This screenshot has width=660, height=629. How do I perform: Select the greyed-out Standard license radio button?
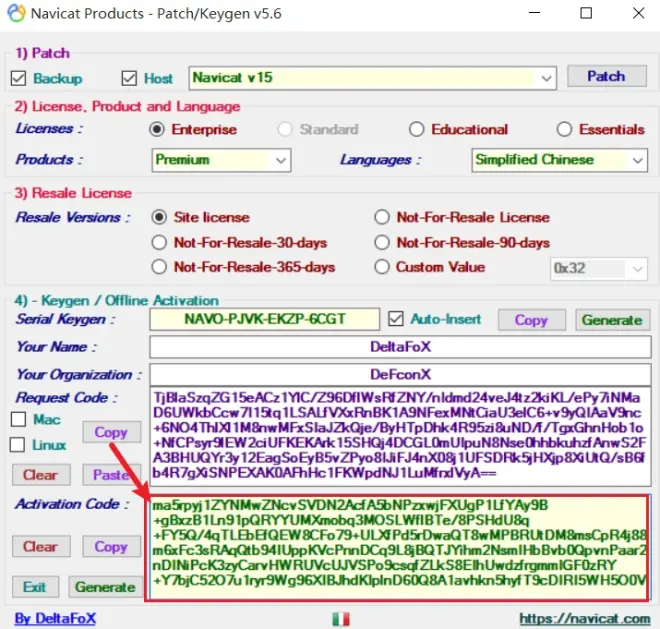pyautogui.click(x=285, y=129)
